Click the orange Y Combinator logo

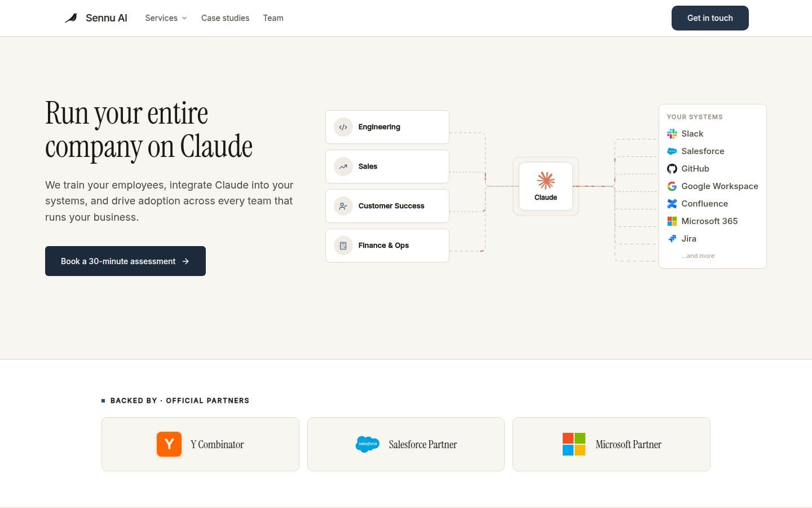[169, 444]
